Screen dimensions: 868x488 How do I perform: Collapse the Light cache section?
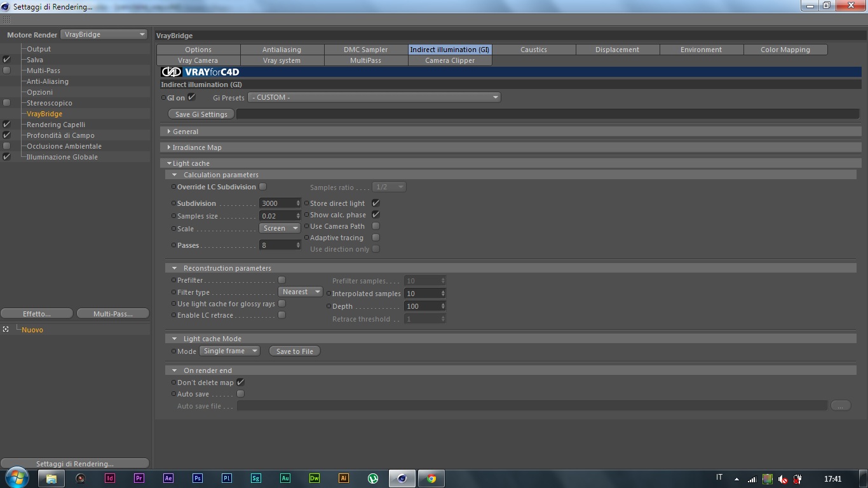coord(169,163)
